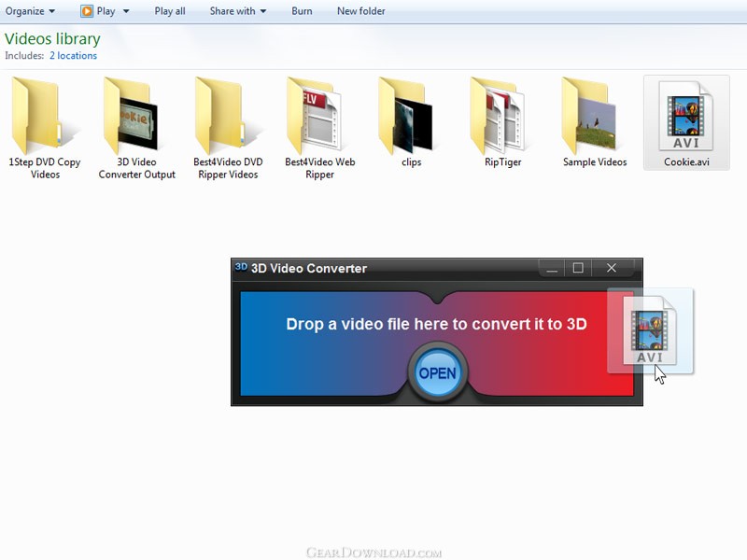Image resolution: width=747 pixels, height=560 pixels.
Task: Click Burn in the toolbar
Action: [x=302, y=11]
